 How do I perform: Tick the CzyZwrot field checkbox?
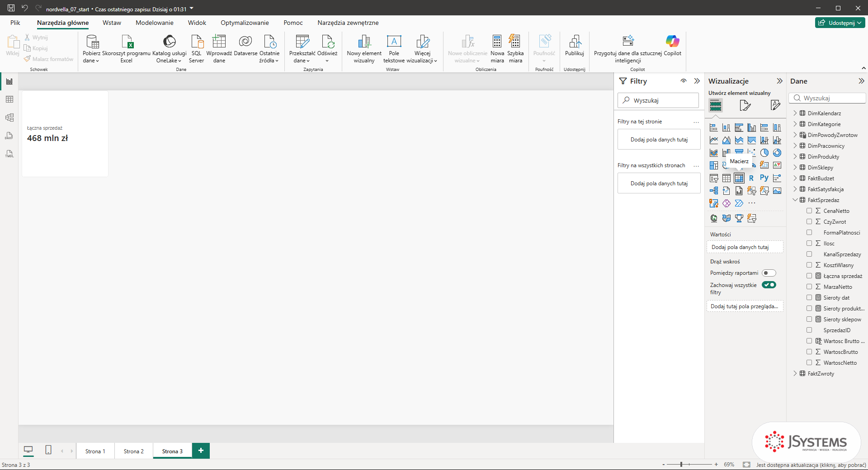coord(809,221)
